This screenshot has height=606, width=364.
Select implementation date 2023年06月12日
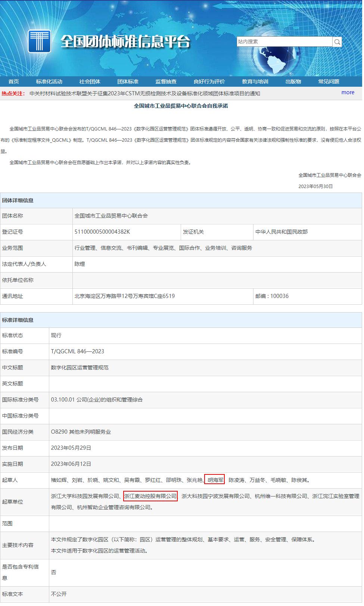pyautogui.click(x=71, y=464)
